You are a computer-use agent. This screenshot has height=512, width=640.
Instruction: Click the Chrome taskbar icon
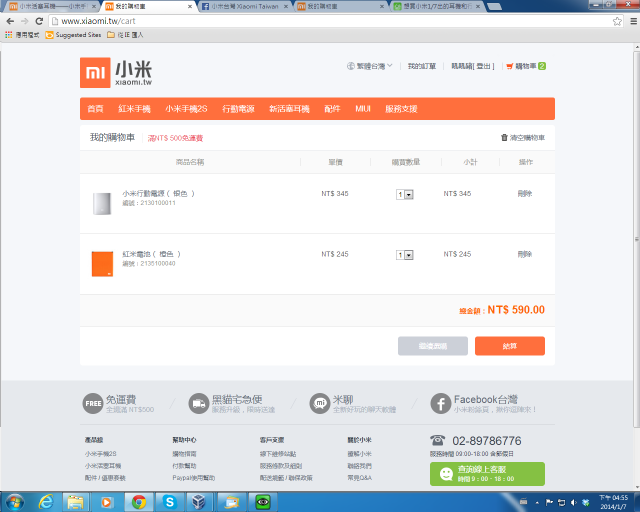point(139,502)
